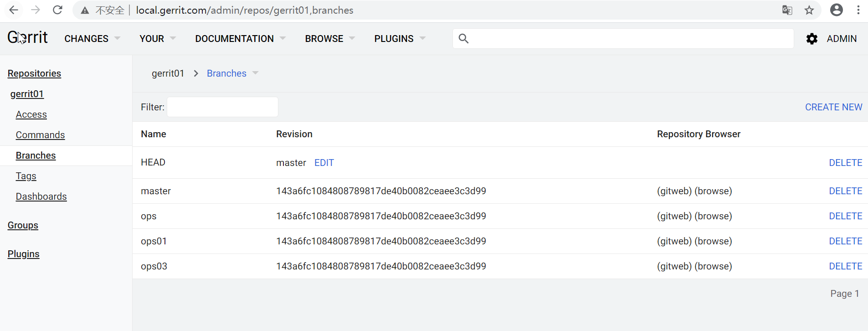This screenshot has height=331, width=868.
Task: Click the breadcrumb chevron after gerrit01
Action: [x=196, y=73]
